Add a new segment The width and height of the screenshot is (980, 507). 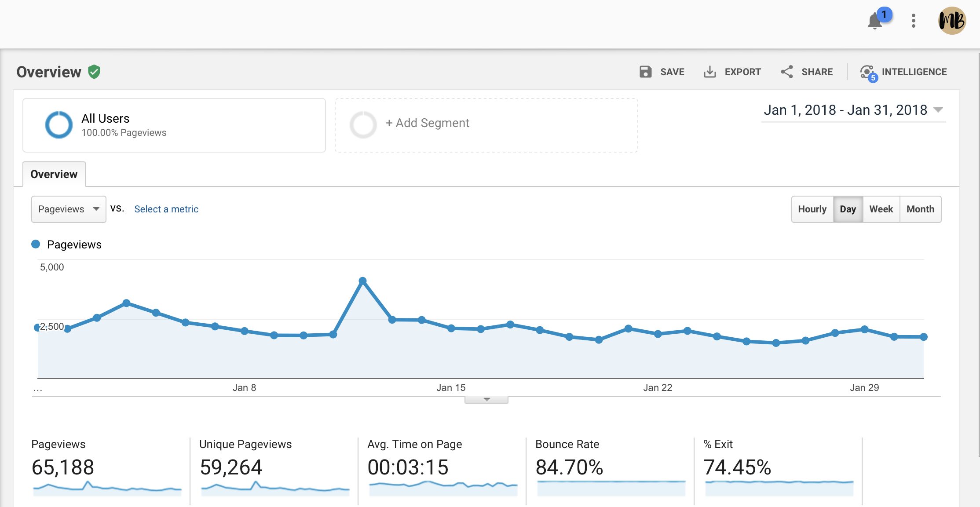pyautogui.click(x=486, y=125)
